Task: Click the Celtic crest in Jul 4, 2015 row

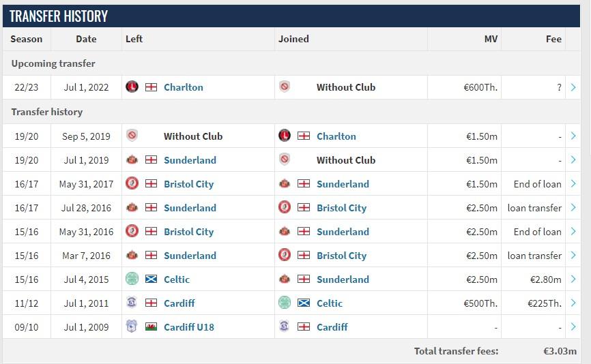Action: coord(132,279)
